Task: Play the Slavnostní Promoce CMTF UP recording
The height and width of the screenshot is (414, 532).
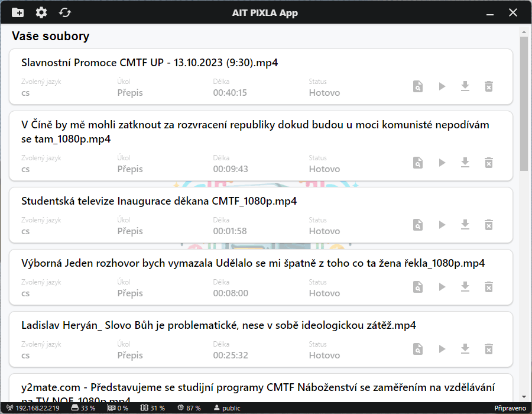Action: (x=442, y=86)
